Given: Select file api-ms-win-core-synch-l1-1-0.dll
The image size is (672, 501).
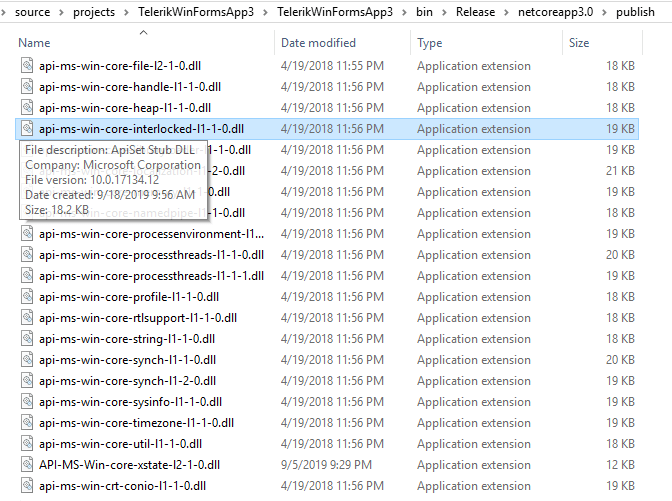Looking at the screenshot, I should [127, 360].
